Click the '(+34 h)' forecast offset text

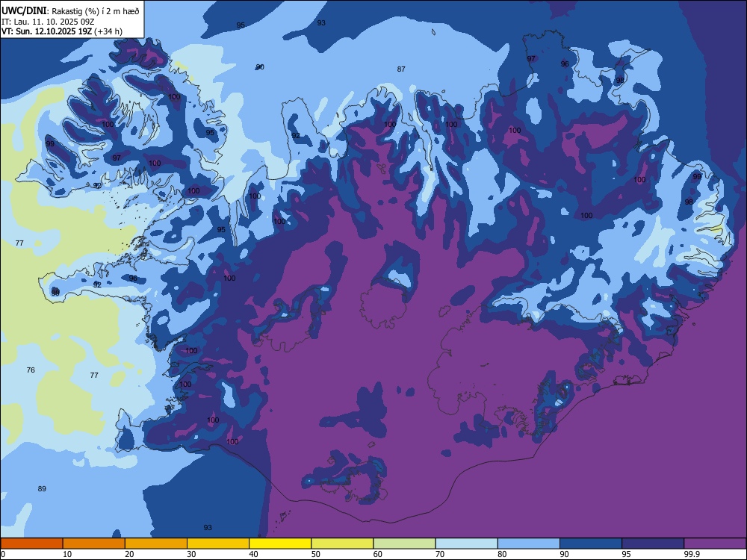[x=108, y=32]
